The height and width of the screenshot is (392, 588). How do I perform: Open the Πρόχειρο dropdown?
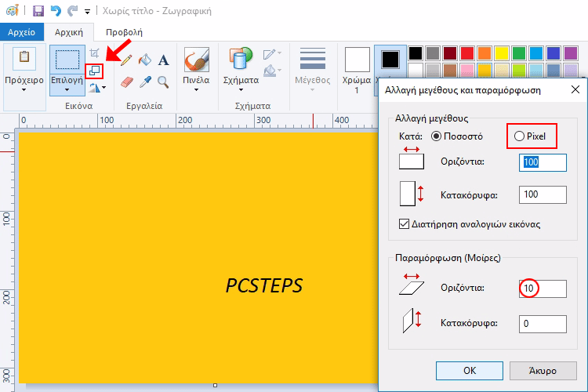click(24, 89)
